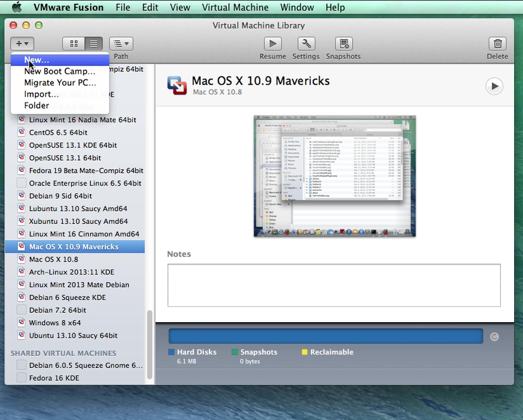Viewport: 523px width, 420px height.
Task: Click inside the Notes text box
Action: point(334,285)
